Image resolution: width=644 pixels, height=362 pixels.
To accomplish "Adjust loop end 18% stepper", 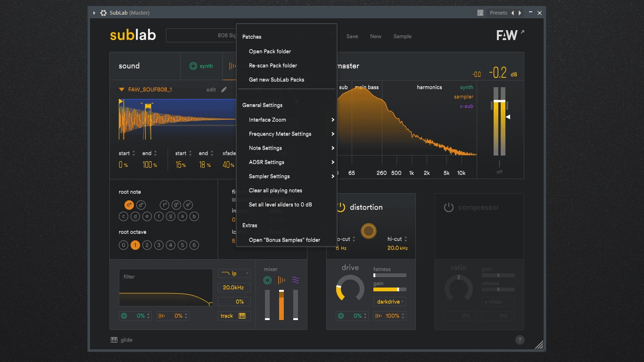I will coord(212,153).
